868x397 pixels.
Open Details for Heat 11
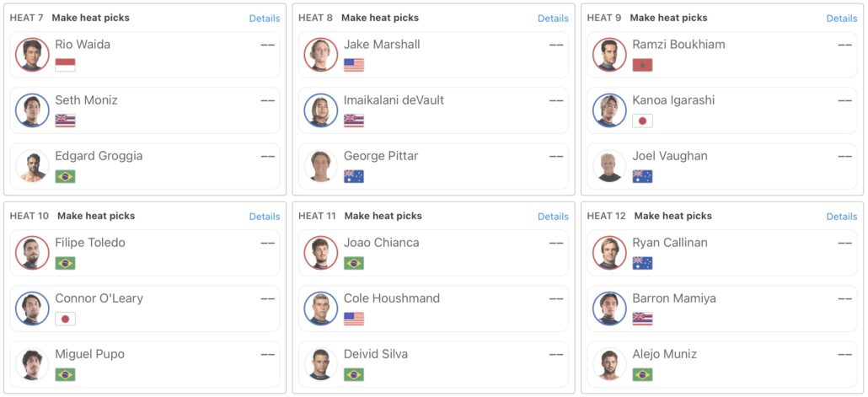(x=554, y=217)
